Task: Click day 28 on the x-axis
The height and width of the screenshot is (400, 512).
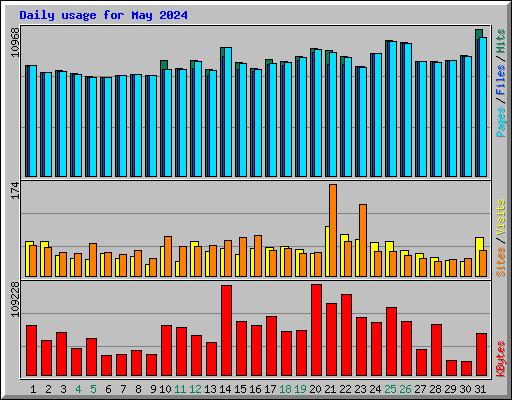Action: pyautogui.click(x=435, y=389)
